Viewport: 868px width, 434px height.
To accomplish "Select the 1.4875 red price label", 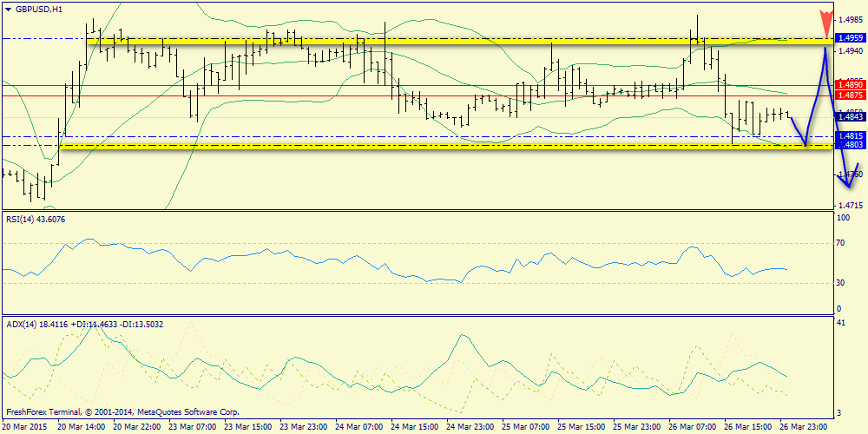I will (x=849, y=95).
